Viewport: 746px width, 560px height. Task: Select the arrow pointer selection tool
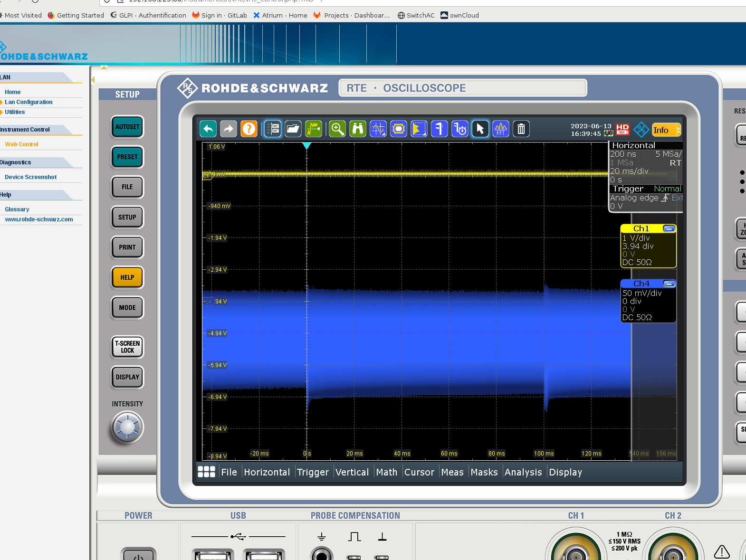[480, 129]
